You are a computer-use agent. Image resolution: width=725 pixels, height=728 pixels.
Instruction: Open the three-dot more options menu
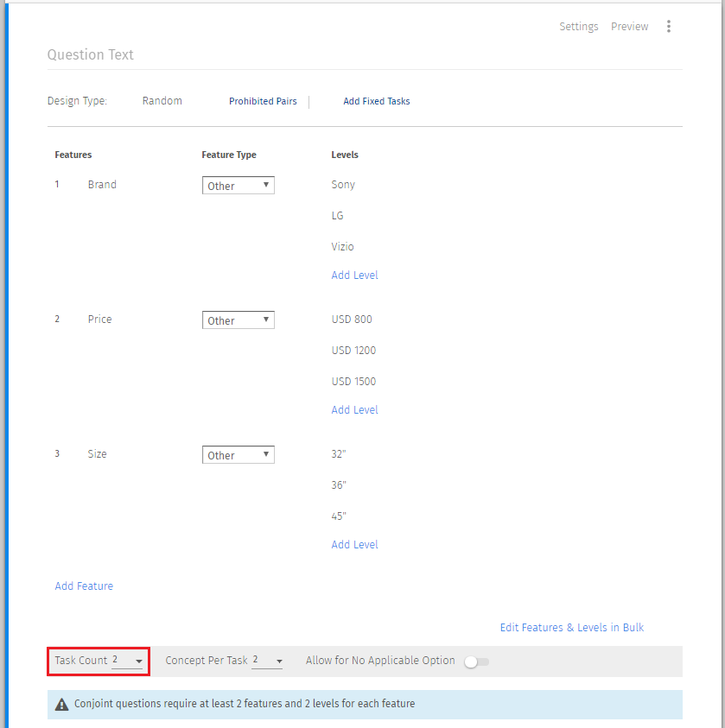click(x=668, y=27)
